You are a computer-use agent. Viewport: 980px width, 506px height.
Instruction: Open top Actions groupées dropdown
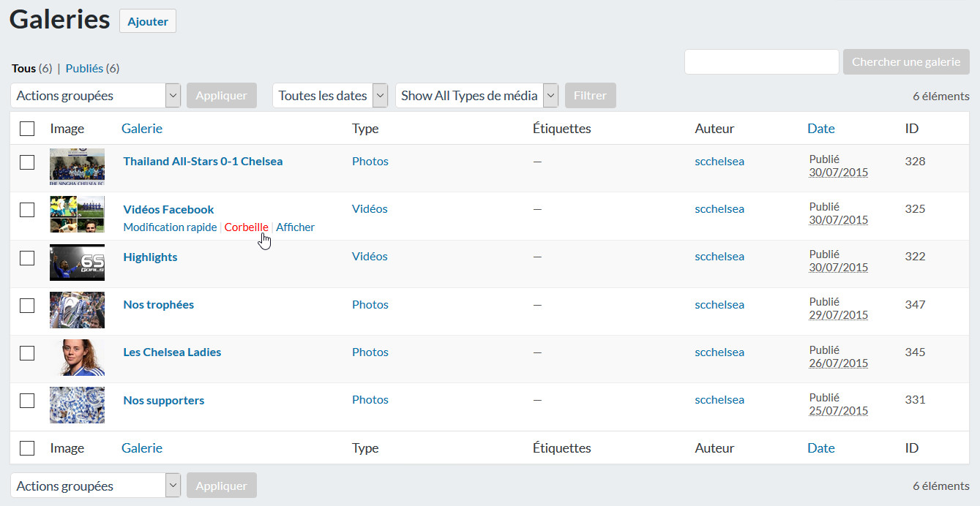pos(96,95)
